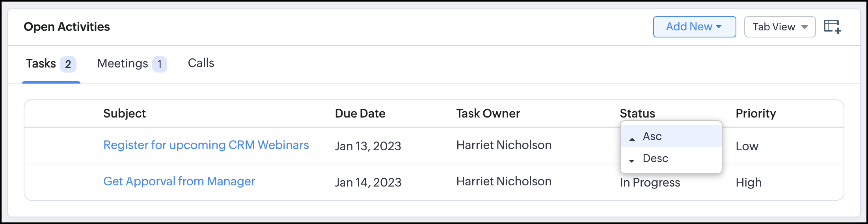Open Get Apporval from Manager task
This screenshot has height=224, width=868.
tap(179, 181)
